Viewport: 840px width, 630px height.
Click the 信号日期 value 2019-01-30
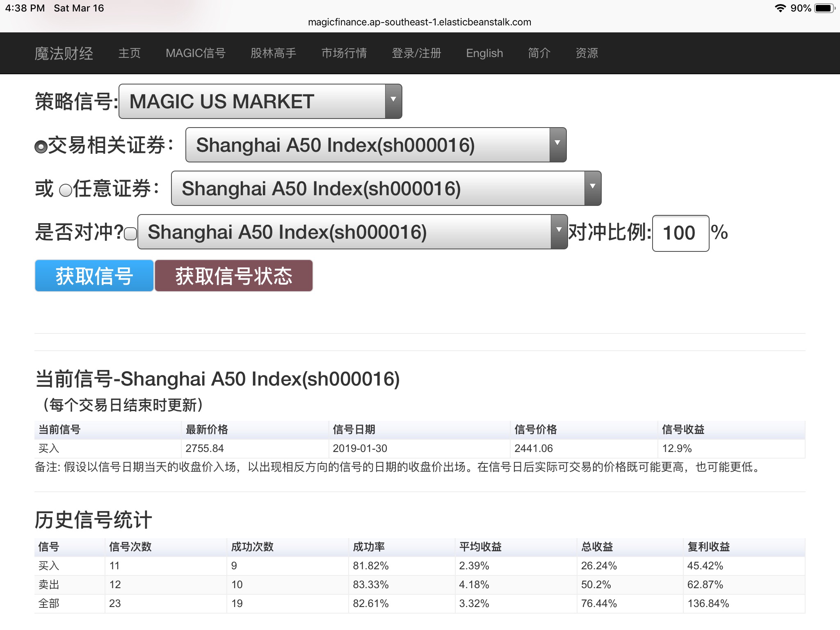coord(360,448)
